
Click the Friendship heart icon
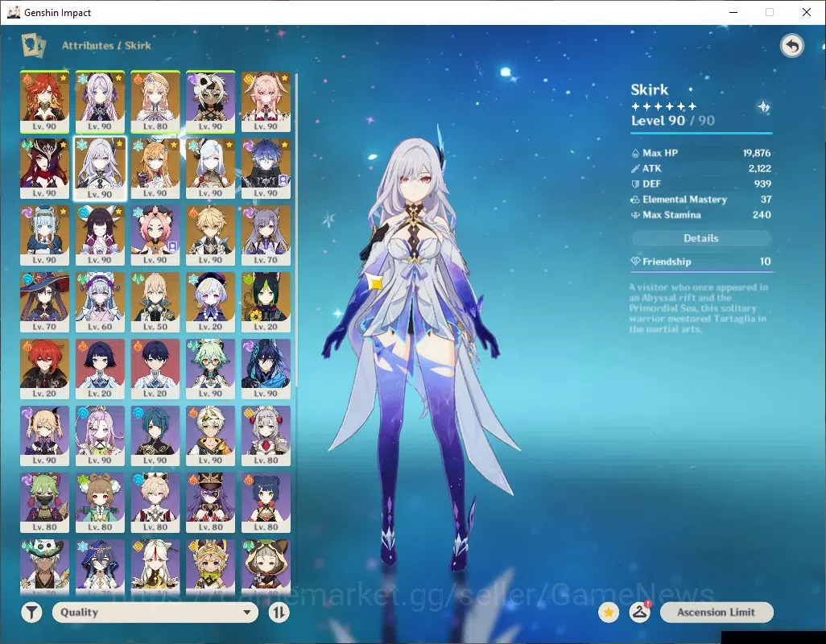635,261
